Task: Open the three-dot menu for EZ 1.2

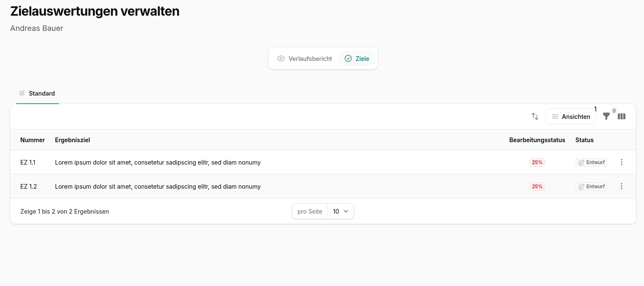Action: (622, 186)
